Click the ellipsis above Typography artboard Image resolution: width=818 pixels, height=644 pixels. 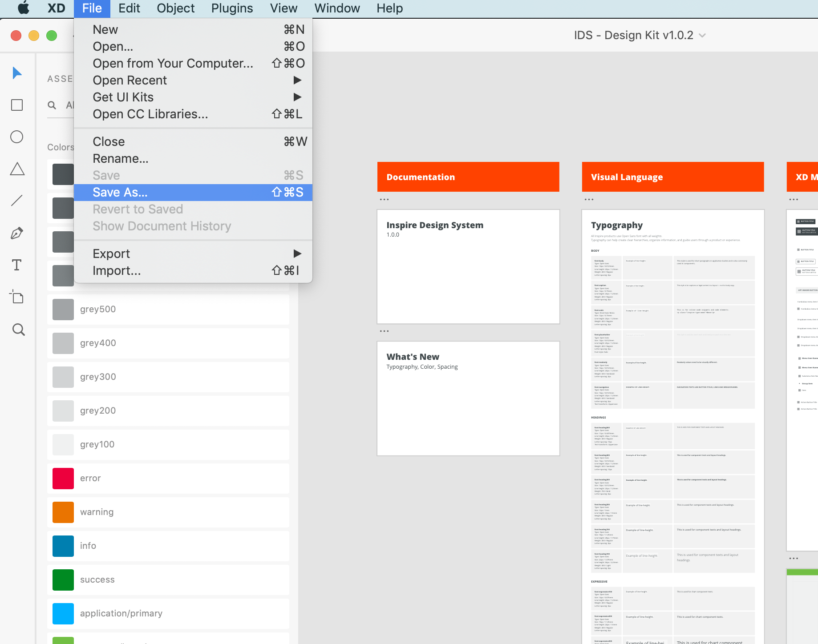589,200
